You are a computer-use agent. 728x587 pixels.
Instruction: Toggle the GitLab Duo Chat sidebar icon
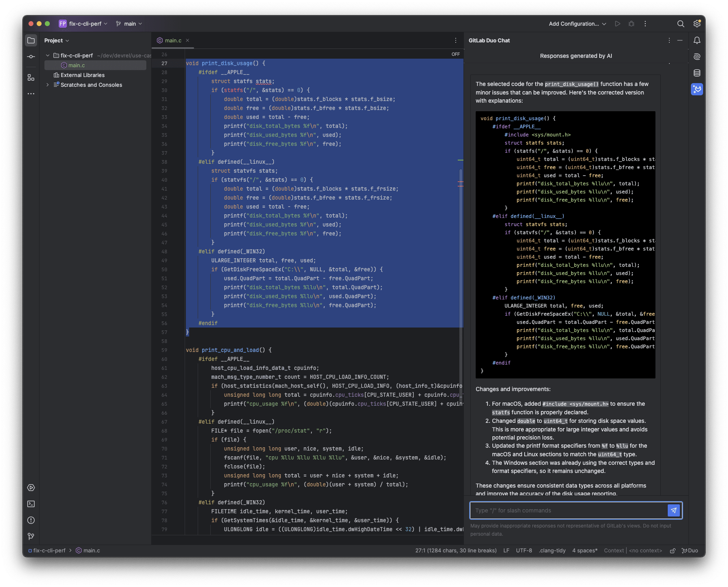coord(697,89)
